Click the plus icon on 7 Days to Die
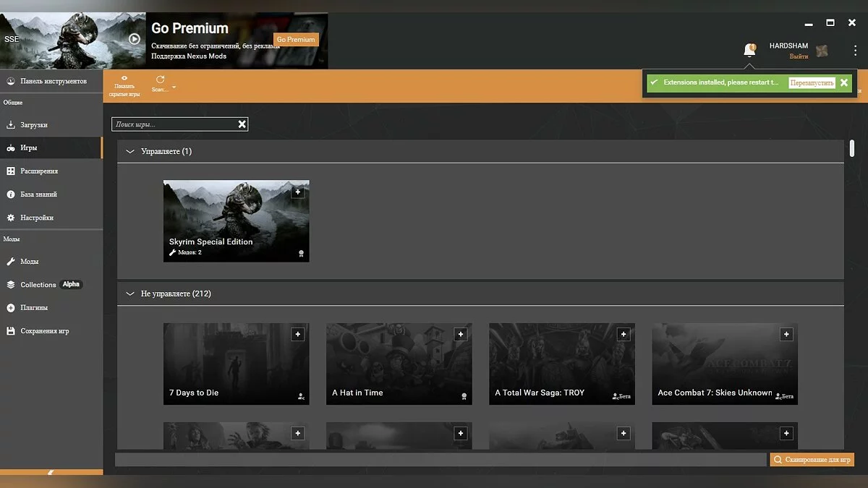 [x=297, y=334]
